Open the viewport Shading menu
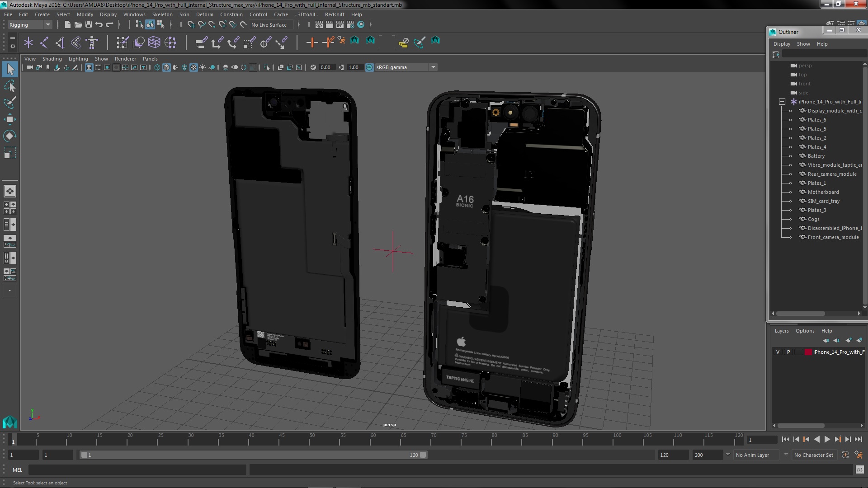The height and width of the screenshot is (488, 868). pos(52,59)
